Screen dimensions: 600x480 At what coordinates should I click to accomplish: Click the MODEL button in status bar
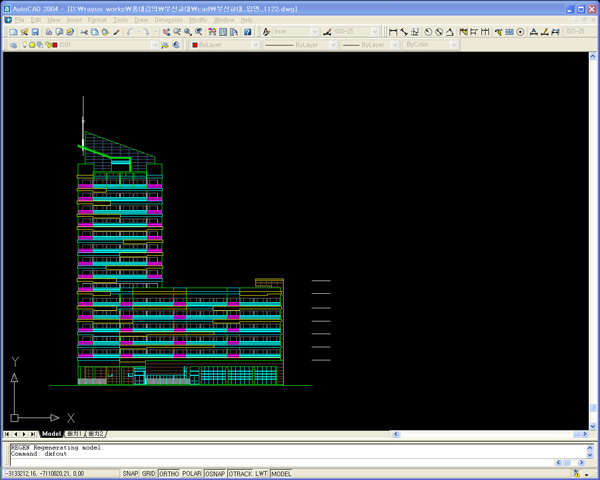[x=281, y=474]
